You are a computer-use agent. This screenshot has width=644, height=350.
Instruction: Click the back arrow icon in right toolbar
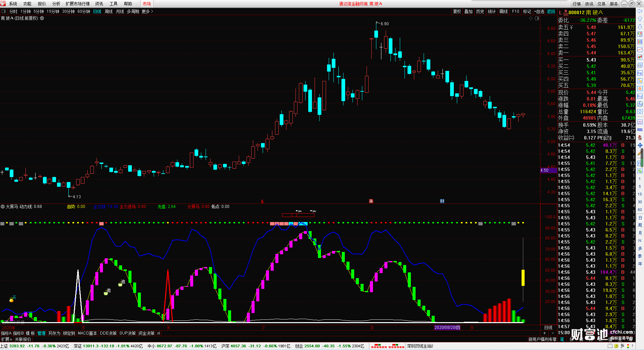pos(640,11)
